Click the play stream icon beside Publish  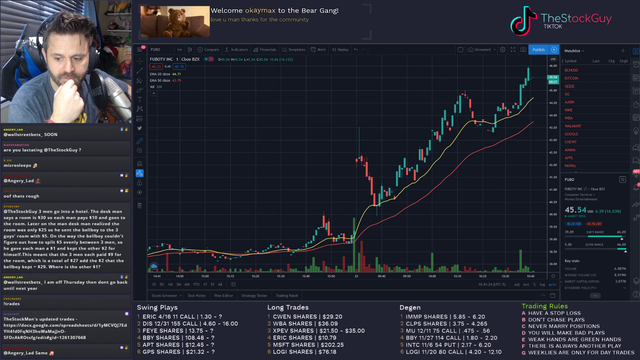point(554,49)
